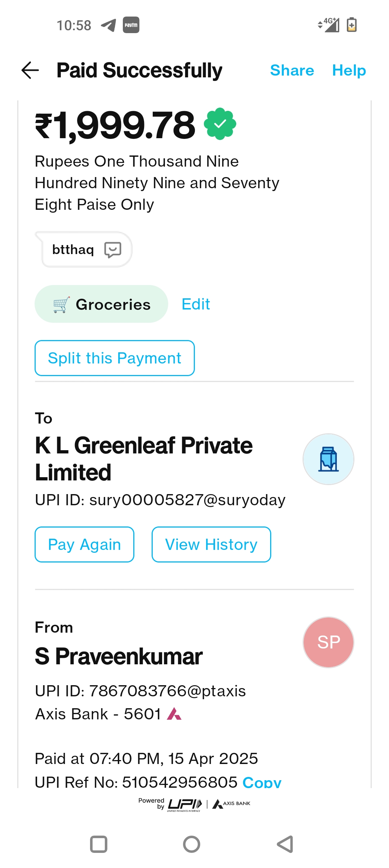This screenshot has width=389, height=868.
Task: Tap the green verified checkmark badge
Action: click(220, 124)
